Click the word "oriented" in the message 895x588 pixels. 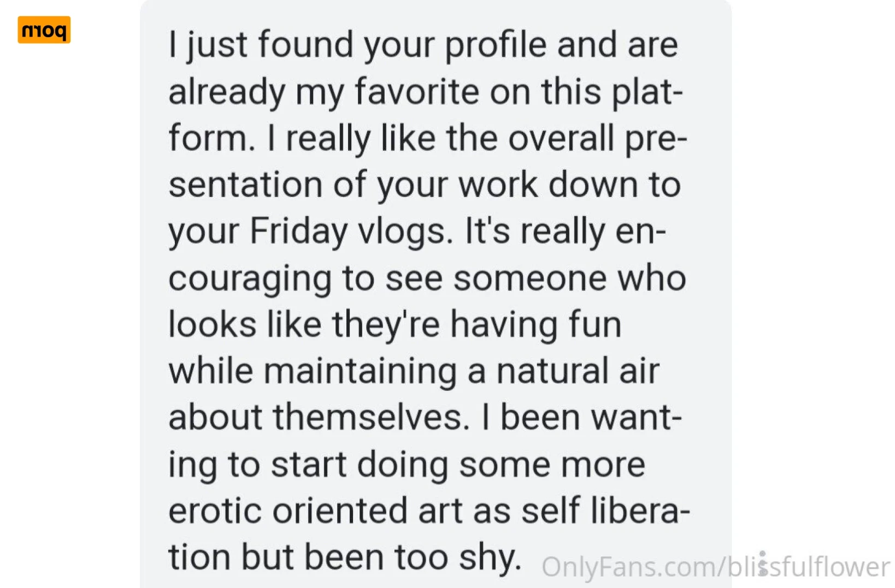pos(339,512)
